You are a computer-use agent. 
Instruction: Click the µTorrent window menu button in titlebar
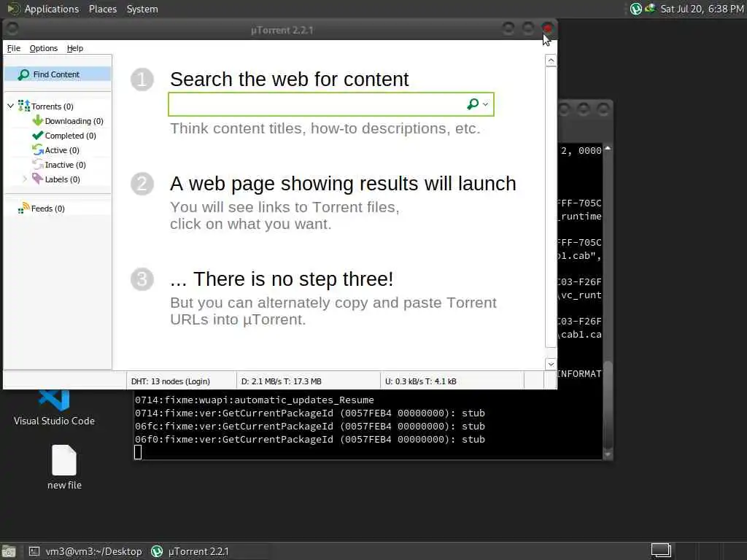click(12, 29)
